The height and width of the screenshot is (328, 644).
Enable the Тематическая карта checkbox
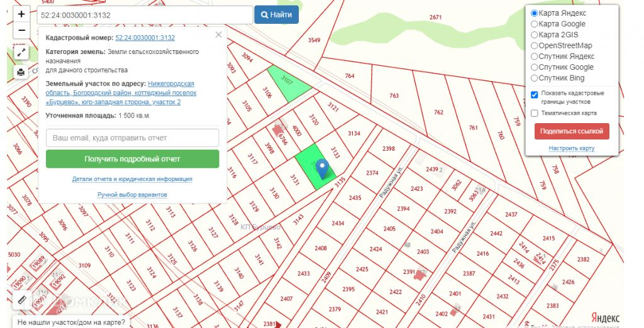(535, 113)
